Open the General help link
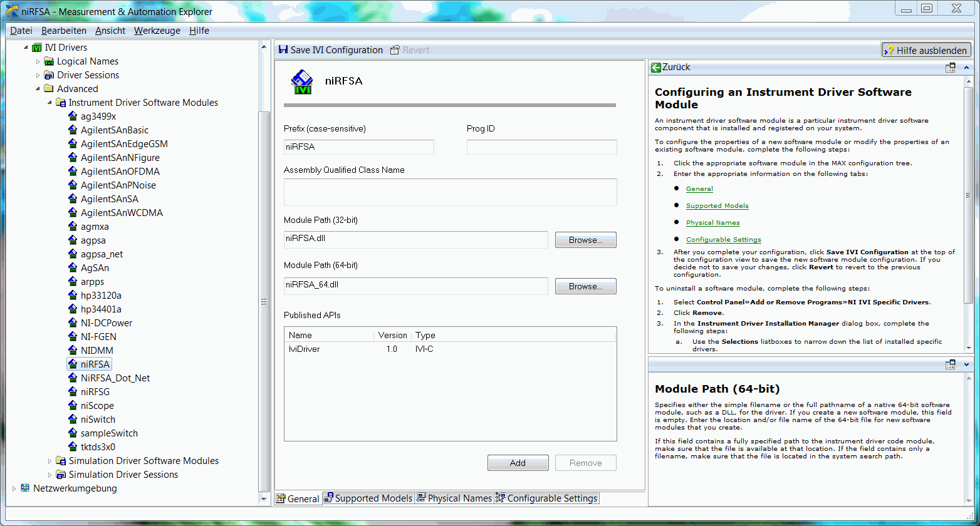Screen dimensions: 980x526 coord(699,188)
